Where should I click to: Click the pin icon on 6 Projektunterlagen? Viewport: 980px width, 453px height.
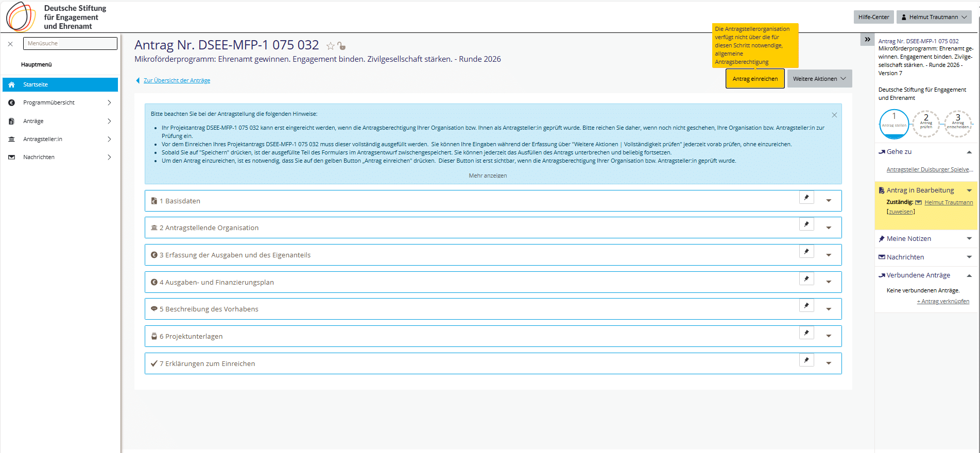[806, 333]
